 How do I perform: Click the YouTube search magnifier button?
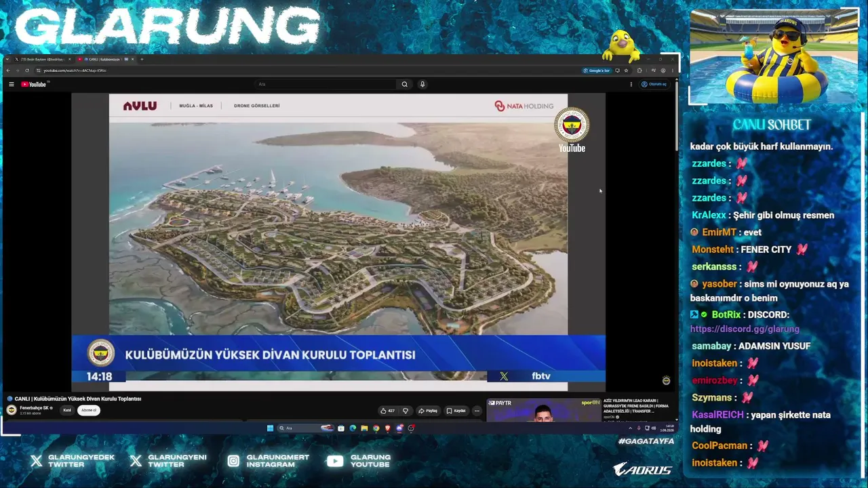(405, 84)
